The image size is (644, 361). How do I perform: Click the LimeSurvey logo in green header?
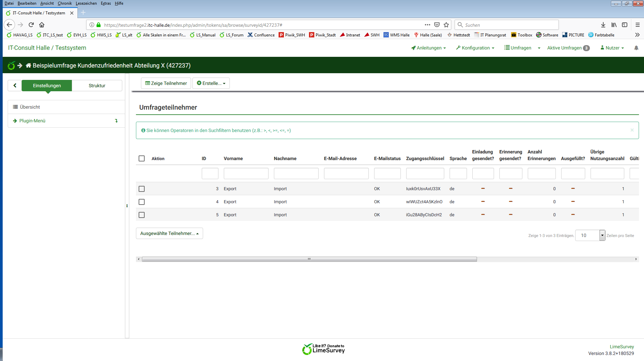(11, 66)
